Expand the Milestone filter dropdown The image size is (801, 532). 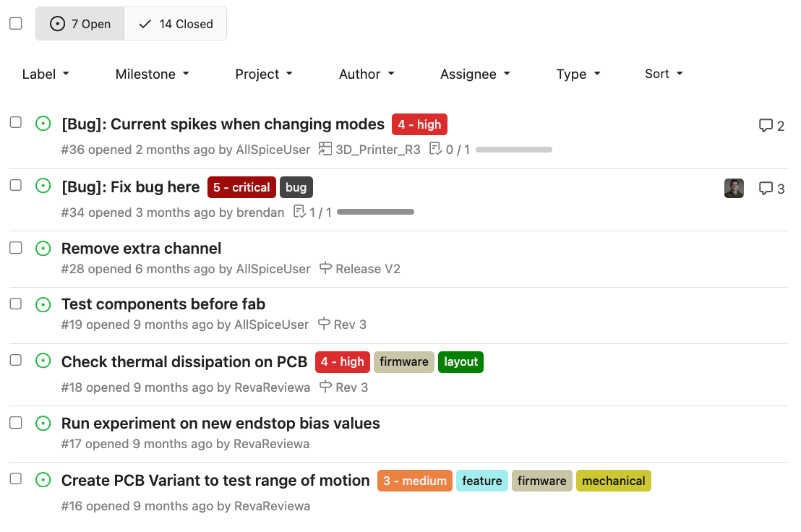tap(153, 74)
